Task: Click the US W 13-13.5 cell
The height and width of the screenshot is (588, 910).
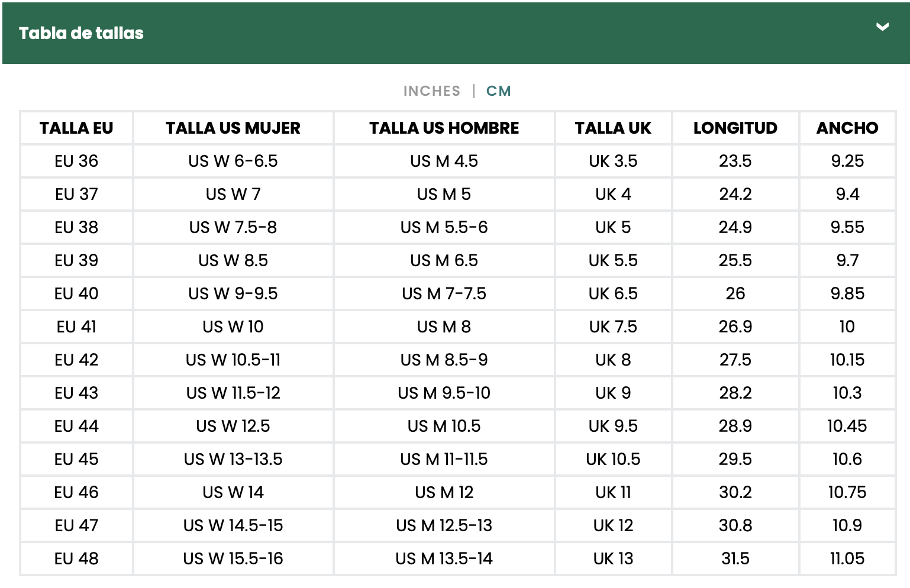Action: (x=233, y=459)
